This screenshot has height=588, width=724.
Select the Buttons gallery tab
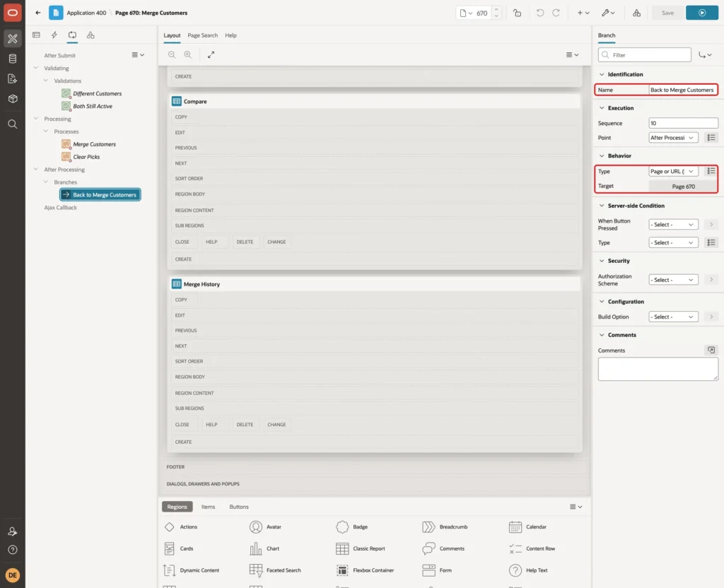tap(239, 507)
